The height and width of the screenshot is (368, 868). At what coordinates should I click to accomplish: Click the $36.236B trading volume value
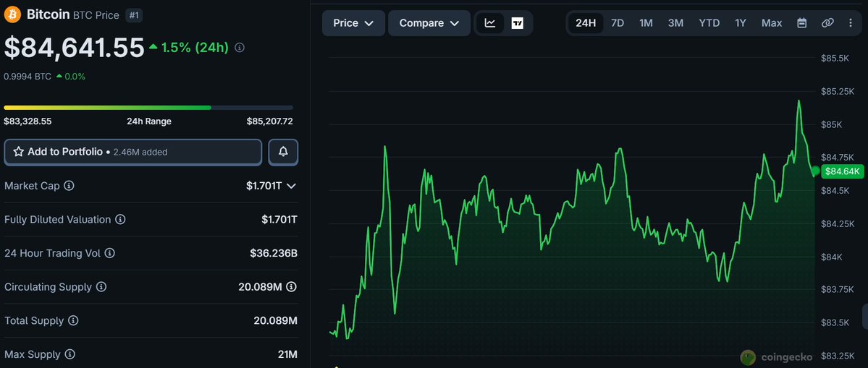tap(274, 254)
